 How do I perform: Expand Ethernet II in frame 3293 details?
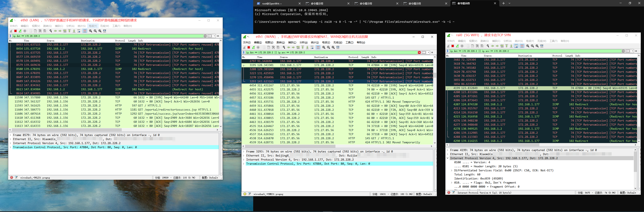pos(244,155)
